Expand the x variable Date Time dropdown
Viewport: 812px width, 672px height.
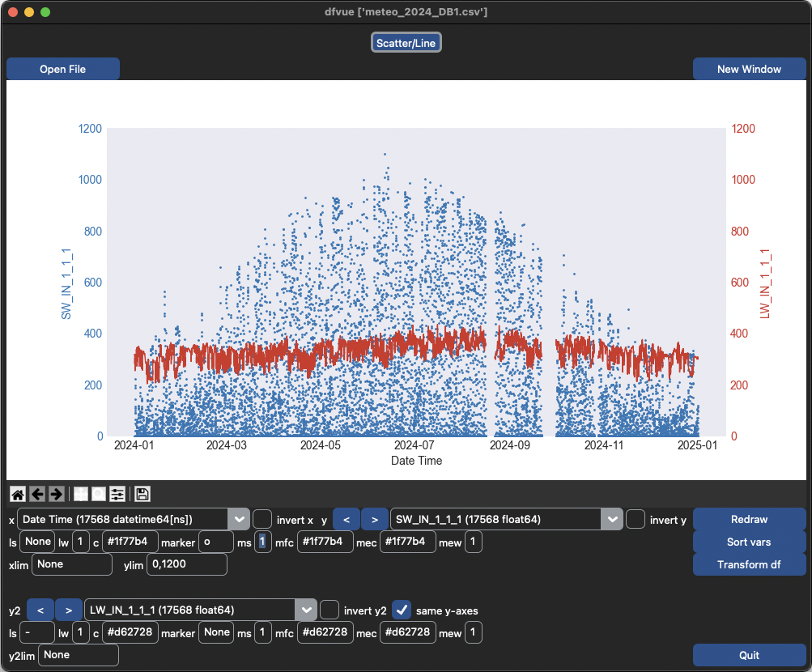[x=238, y=519]
